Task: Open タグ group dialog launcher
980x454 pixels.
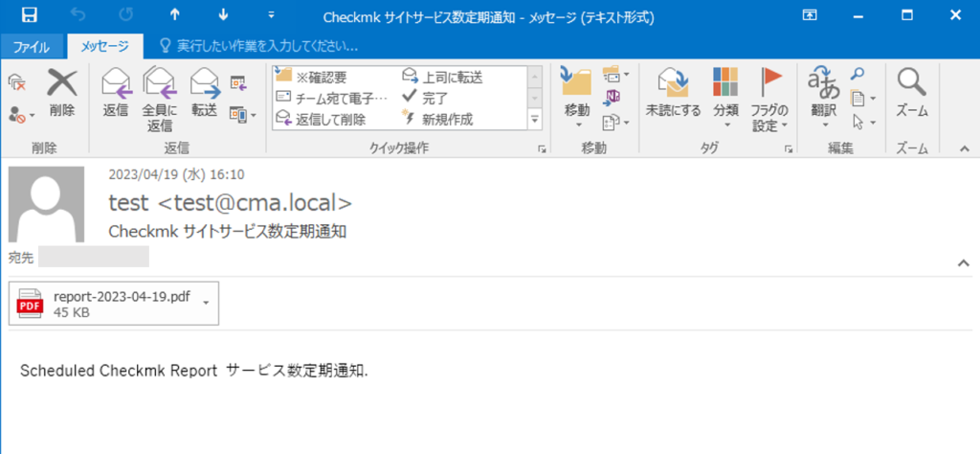Action: pos(790,148)
